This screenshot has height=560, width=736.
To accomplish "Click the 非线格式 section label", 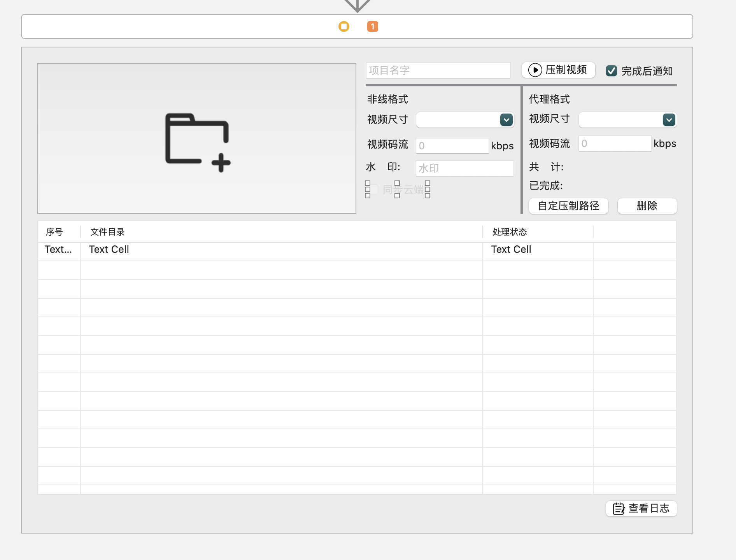I will [x=387, y=100].
